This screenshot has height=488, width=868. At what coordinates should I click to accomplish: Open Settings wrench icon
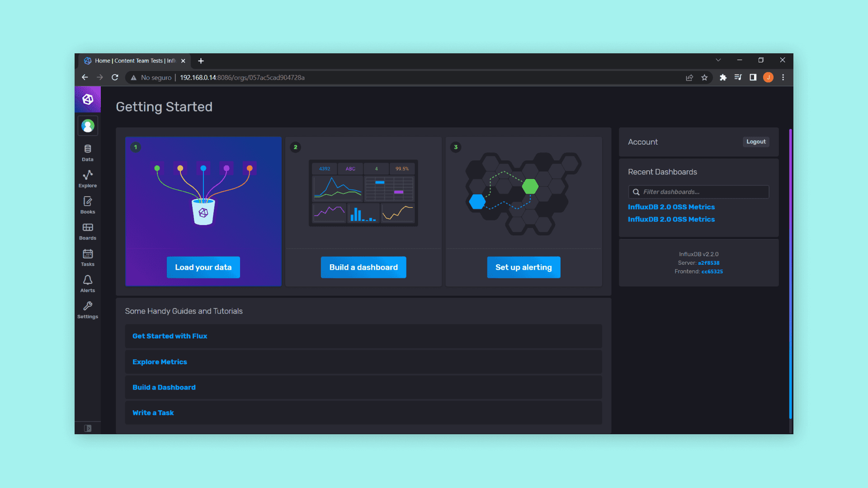tap(88, 310)
